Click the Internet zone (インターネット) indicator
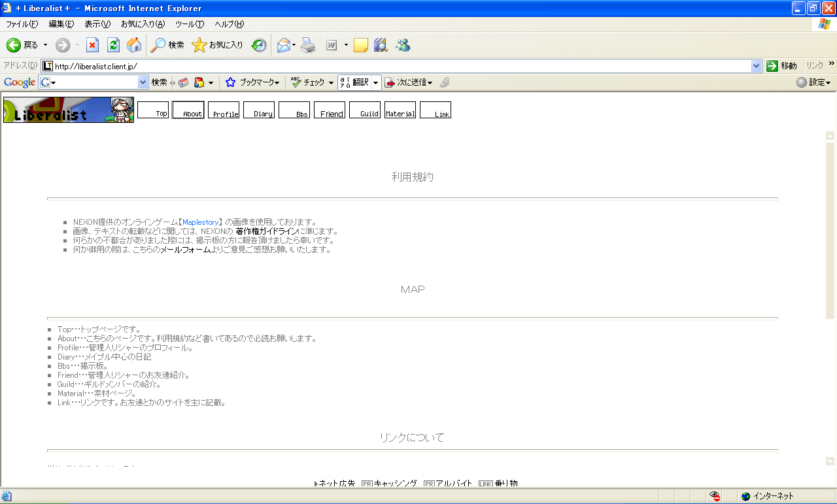 (x=768, y=496)
